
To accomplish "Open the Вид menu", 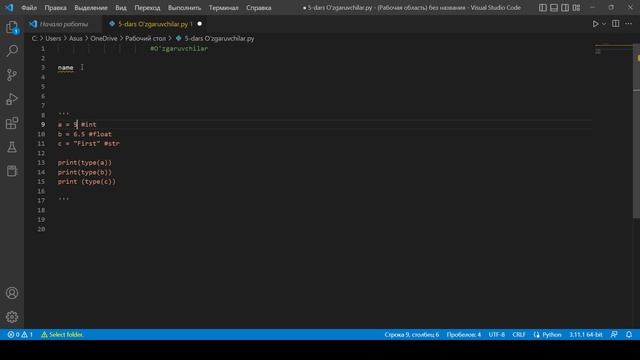I will pyautogui.click(x=121, y=8).
